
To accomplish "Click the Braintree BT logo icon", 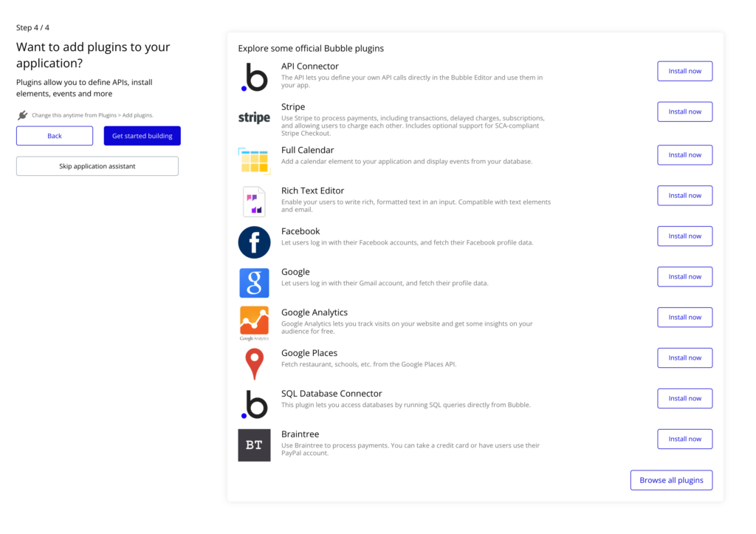I will [x=254, y=445].
